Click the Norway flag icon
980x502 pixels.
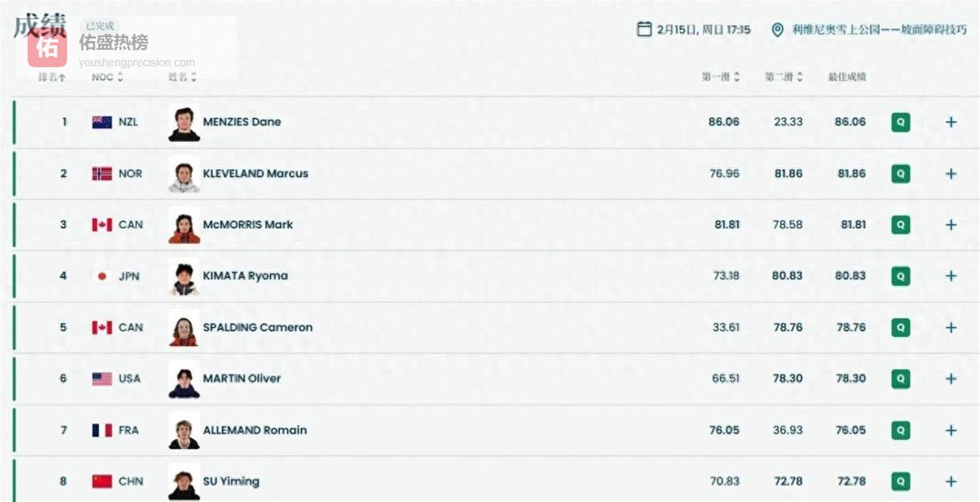(102, 174)
